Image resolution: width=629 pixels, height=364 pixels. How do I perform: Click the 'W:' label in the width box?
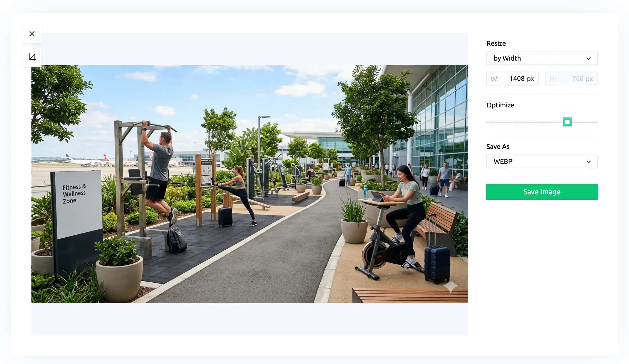494,79
